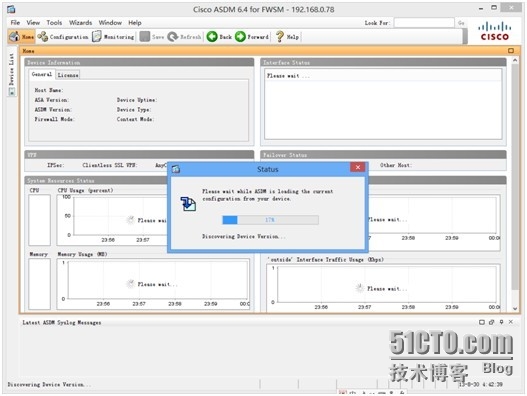Open the Wizards menu

point(80,23)
